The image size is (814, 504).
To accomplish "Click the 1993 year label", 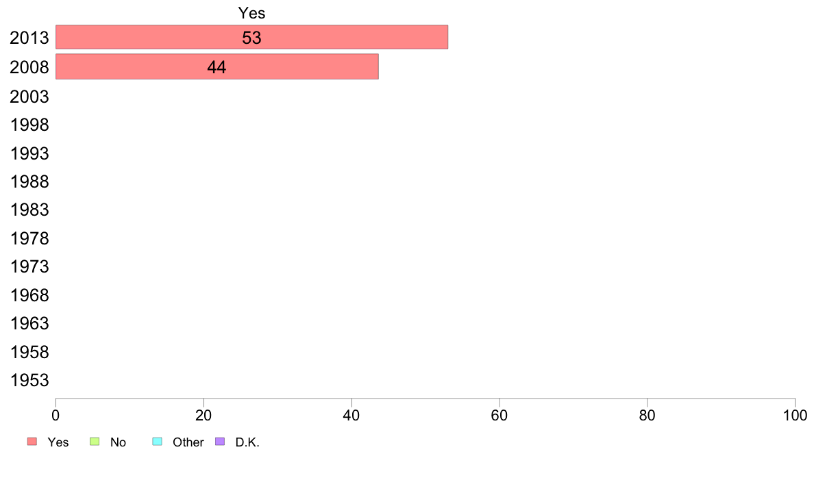I will pyautogui.click(x=29, y=153).
